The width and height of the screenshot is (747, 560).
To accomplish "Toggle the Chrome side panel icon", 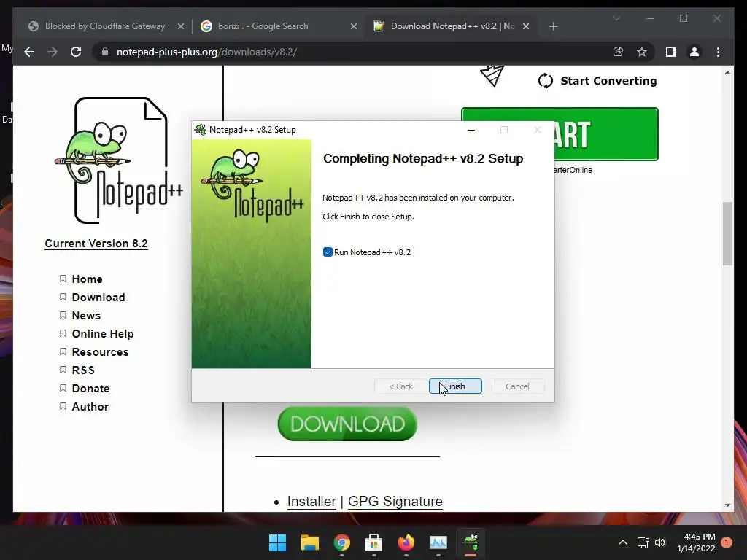I will click(671, 52).
